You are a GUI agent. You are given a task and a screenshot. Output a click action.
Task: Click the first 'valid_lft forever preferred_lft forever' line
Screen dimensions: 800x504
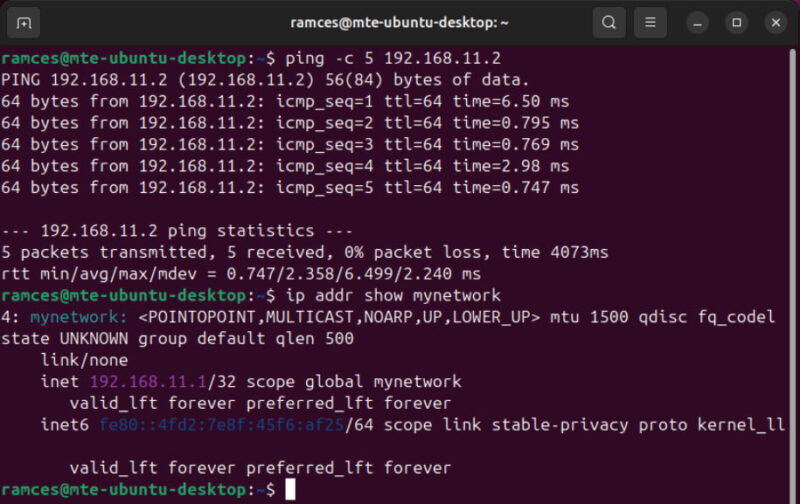260,404
